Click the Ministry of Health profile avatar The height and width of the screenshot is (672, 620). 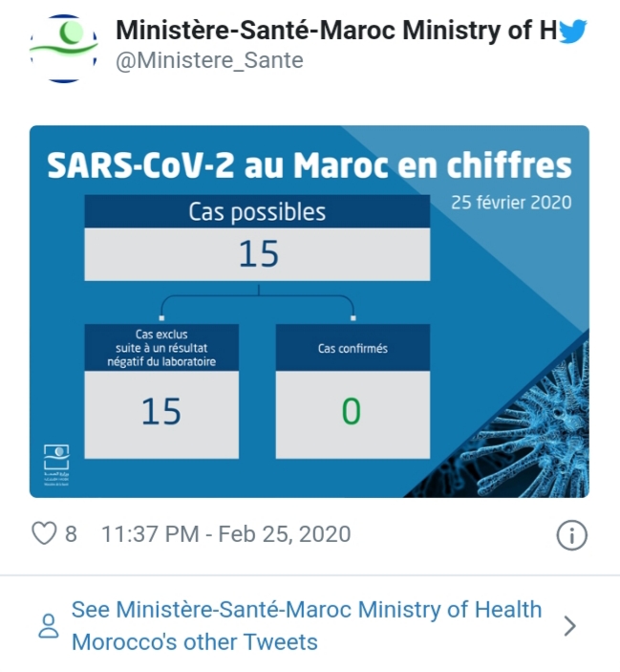click(63, 48)
